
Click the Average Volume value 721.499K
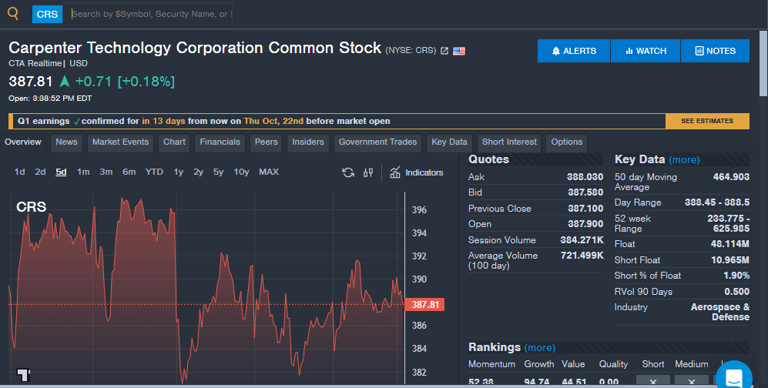coord(582,256)
